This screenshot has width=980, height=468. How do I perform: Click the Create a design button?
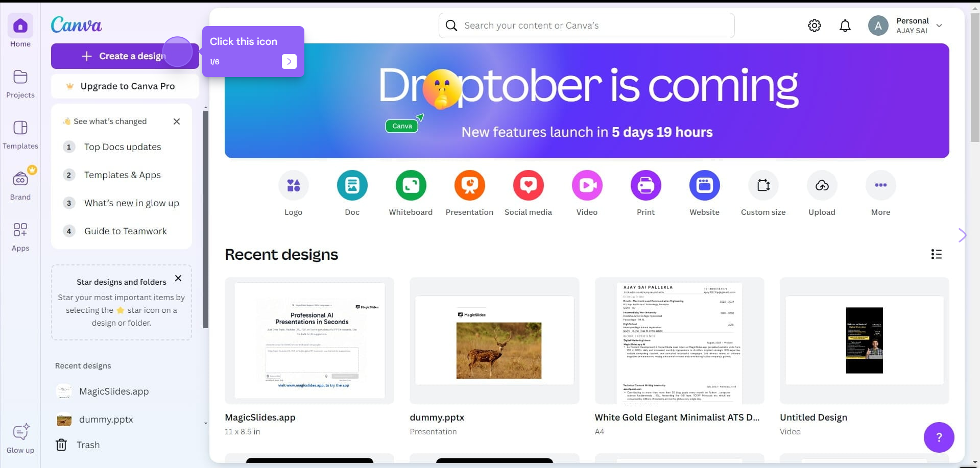click(x=125, y=56)
